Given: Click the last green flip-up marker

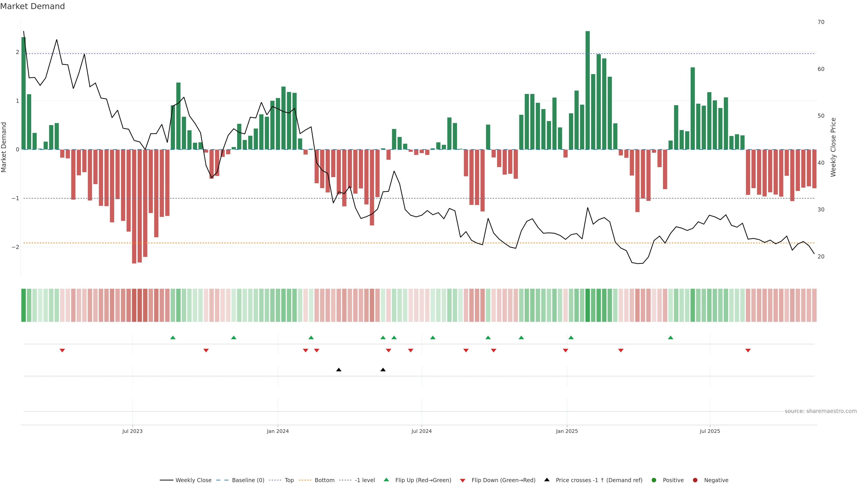Looking at the screenshot, I should pos(670,338).
